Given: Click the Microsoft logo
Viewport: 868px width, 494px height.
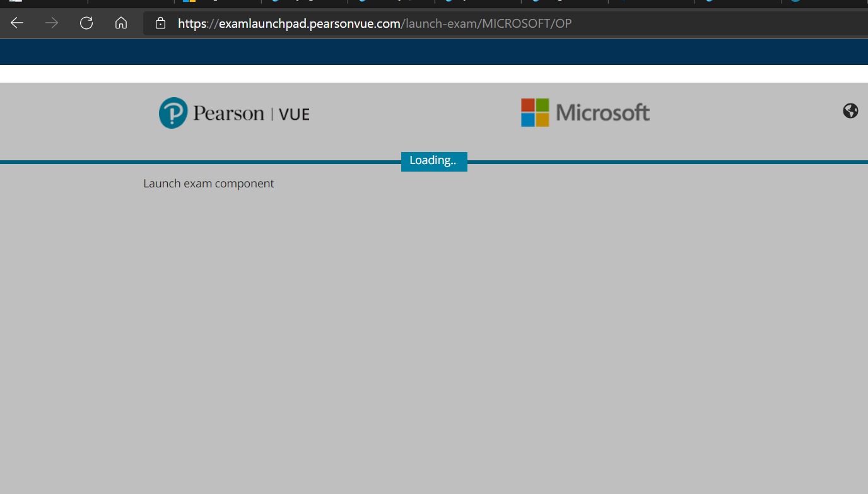Looking at the screenshot, I should [585, 112].
